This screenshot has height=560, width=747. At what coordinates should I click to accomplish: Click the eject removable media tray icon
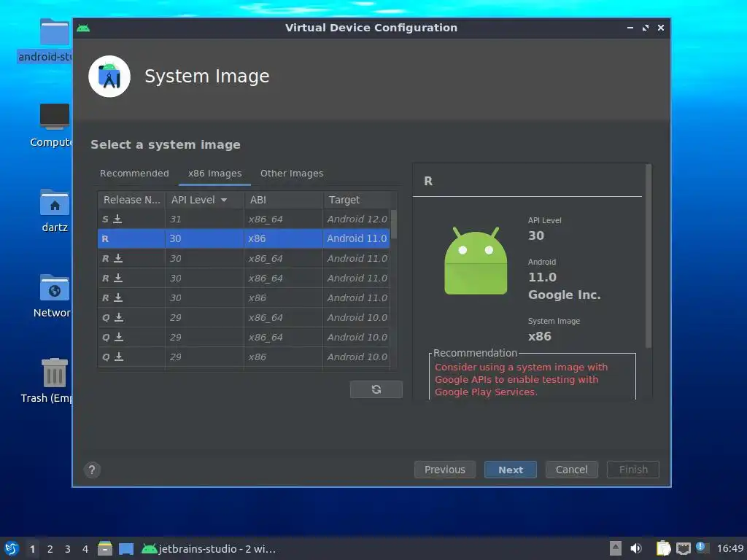click(616, 548)
